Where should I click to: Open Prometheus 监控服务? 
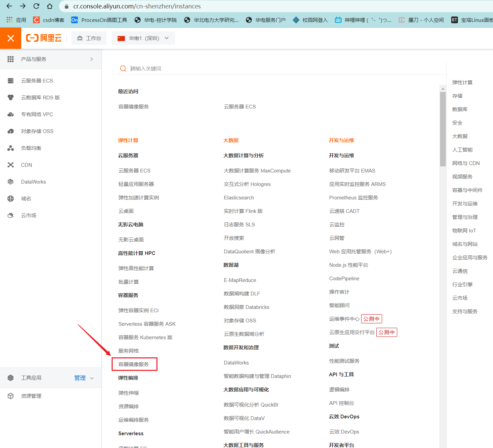[x=354, y=197]
